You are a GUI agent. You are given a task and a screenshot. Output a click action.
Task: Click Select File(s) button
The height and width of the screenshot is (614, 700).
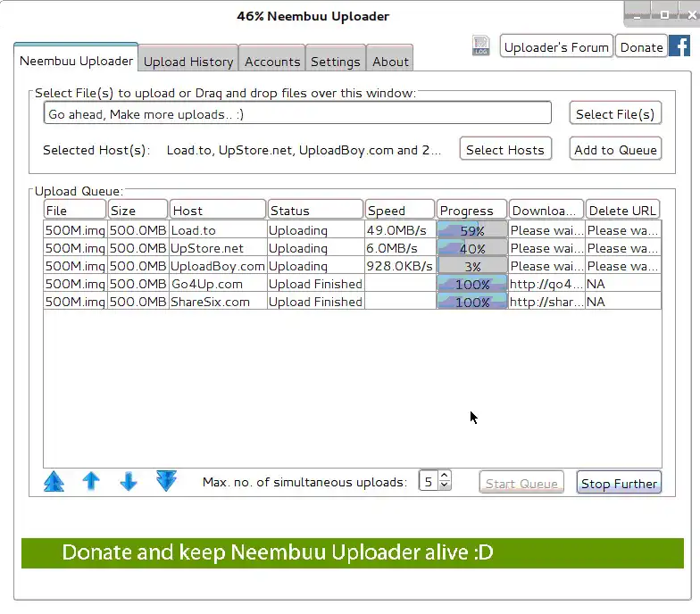point(615,114)
